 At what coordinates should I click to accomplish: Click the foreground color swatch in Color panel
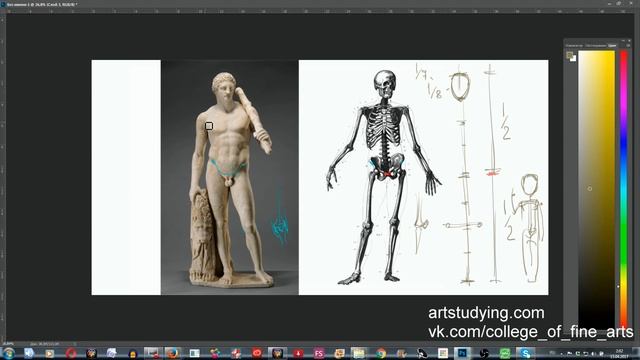tap(570, 55)
